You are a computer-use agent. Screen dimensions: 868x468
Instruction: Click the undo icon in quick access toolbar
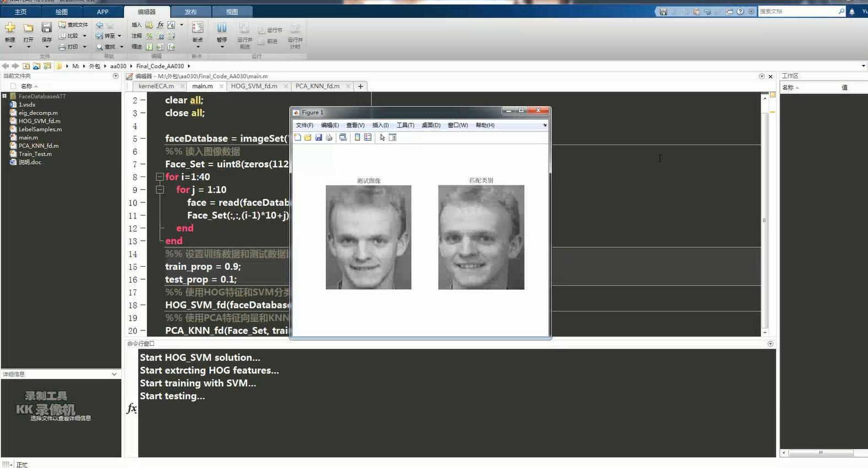(x=707, y=12)
